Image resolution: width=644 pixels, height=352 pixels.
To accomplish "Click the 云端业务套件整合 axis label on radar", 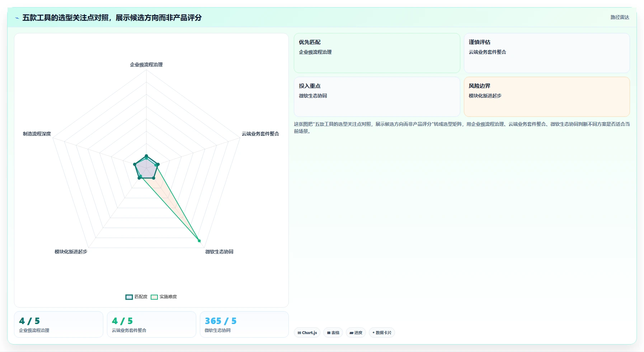I will [x=260, y=134].
